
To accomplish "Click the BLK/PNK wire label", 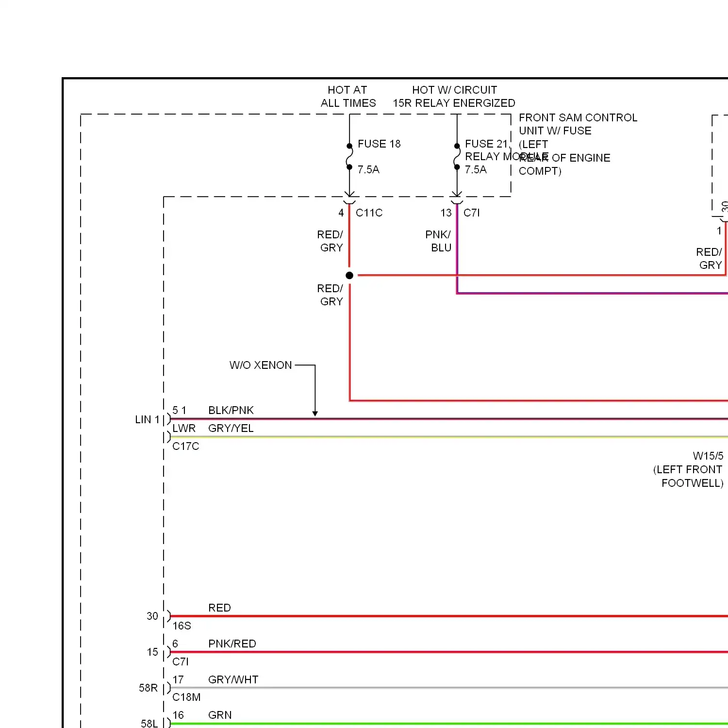I will tap(231, 410).
